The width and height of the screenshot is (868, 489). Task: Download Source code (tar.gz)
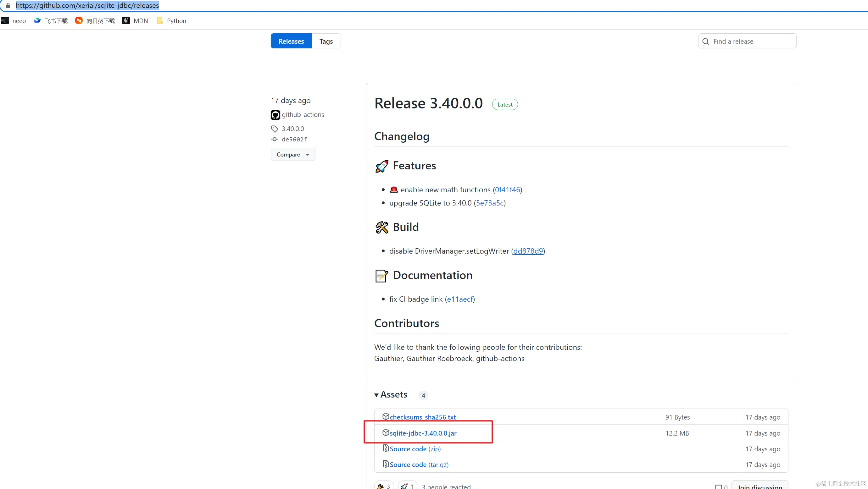(419, 465)
